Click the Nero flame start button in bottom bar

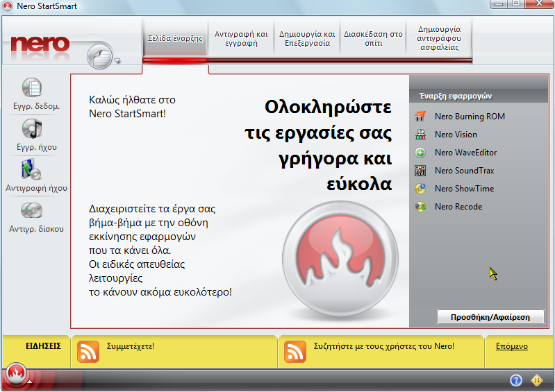15,373
